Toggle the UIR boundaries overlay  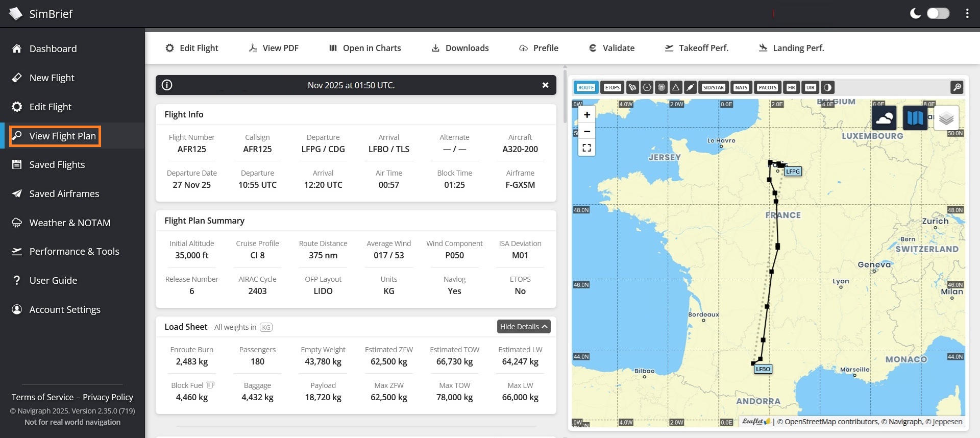(x=810, y=87)
